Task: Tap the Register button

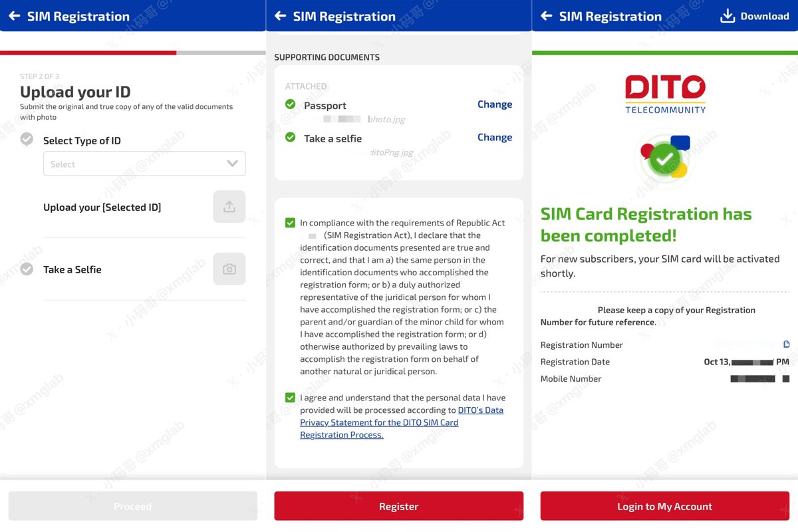Action: pyautogui.click(x=399, y=506)
